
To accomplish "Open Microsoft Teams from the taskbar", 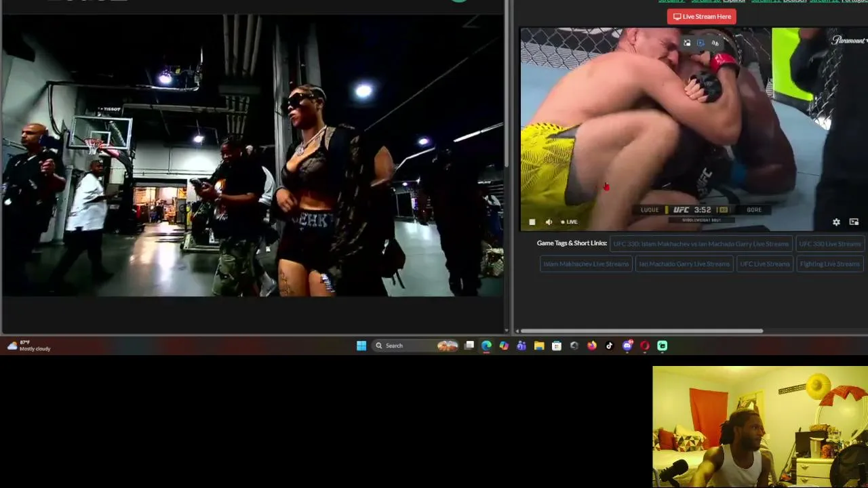I will pyautogui.click(x=521, y=346).
